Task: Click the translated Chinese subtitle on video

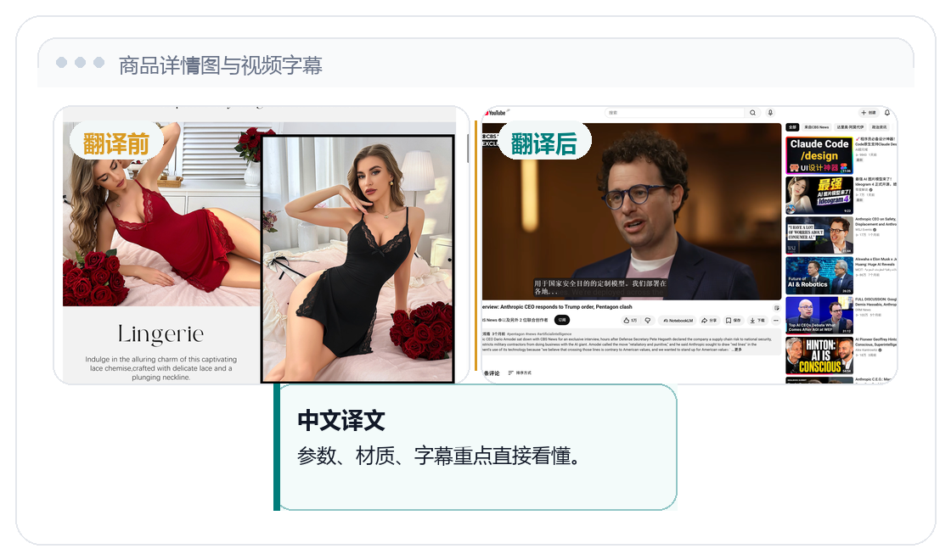Action: coord(599,288)
